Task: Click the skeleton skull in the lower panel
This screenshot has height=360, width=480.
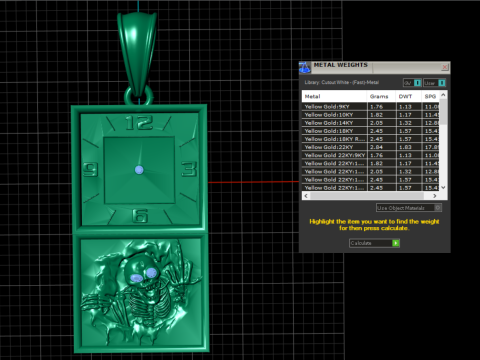Action: [143, 272]
